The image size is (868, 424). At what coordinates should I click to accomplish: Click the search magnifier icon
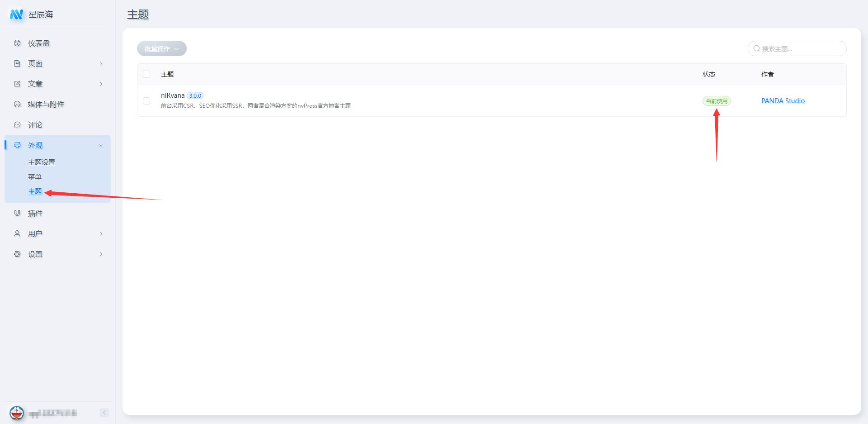click(x=756, y=48)
